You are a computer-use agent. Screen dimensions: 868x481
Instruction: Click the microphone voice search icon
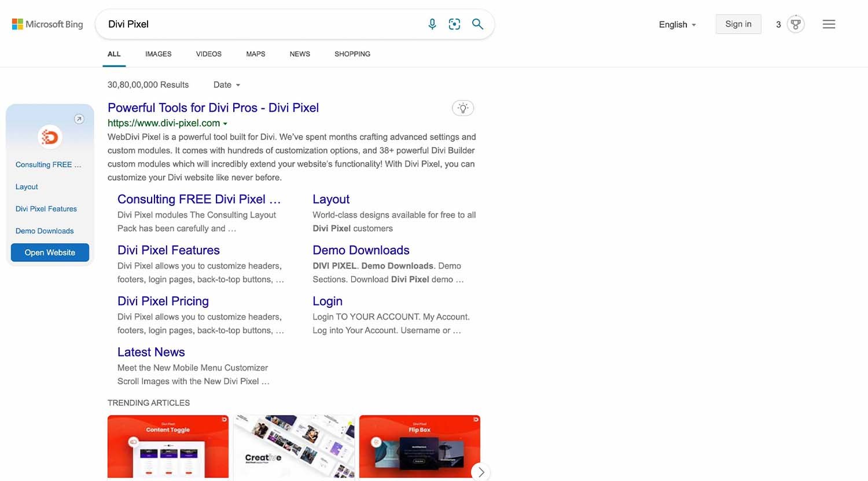[432, 24]
